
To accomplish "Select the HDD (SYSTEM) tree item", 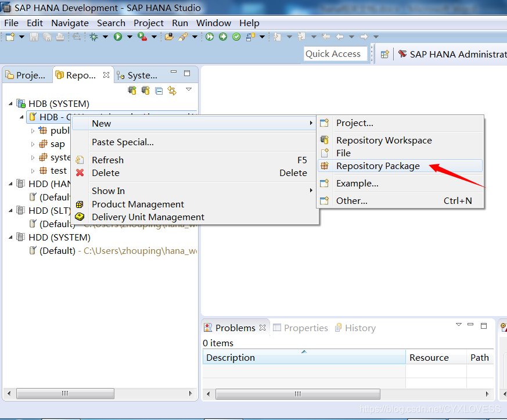I will 59,238.
